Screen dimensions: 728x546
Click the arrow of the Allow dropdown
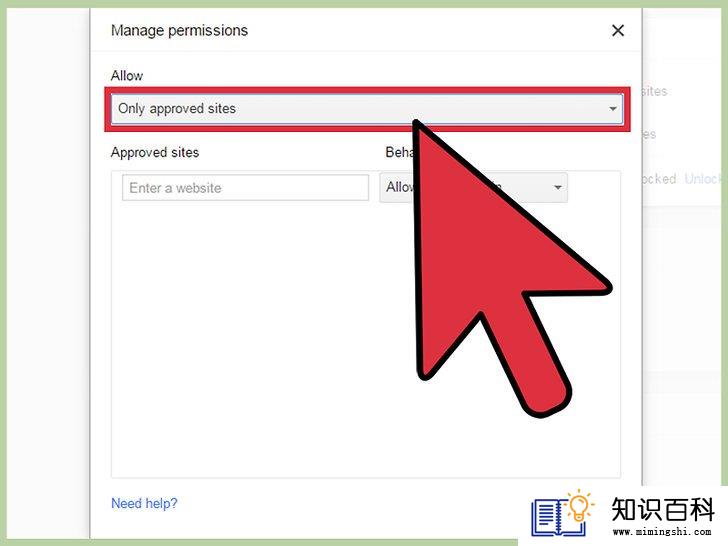[x=613, y=109]
